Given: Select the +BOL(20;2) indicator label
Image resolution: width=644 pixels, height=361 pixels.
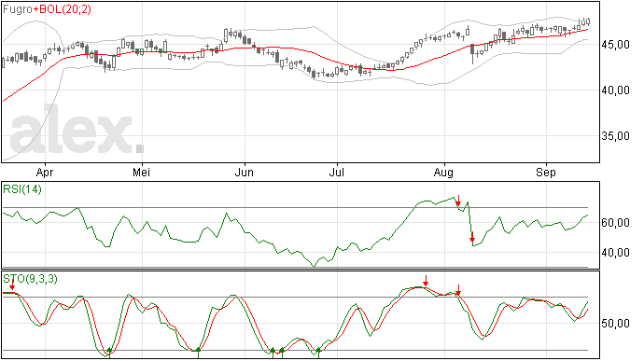Looking at the screenshot, I should tap(62, 9).
